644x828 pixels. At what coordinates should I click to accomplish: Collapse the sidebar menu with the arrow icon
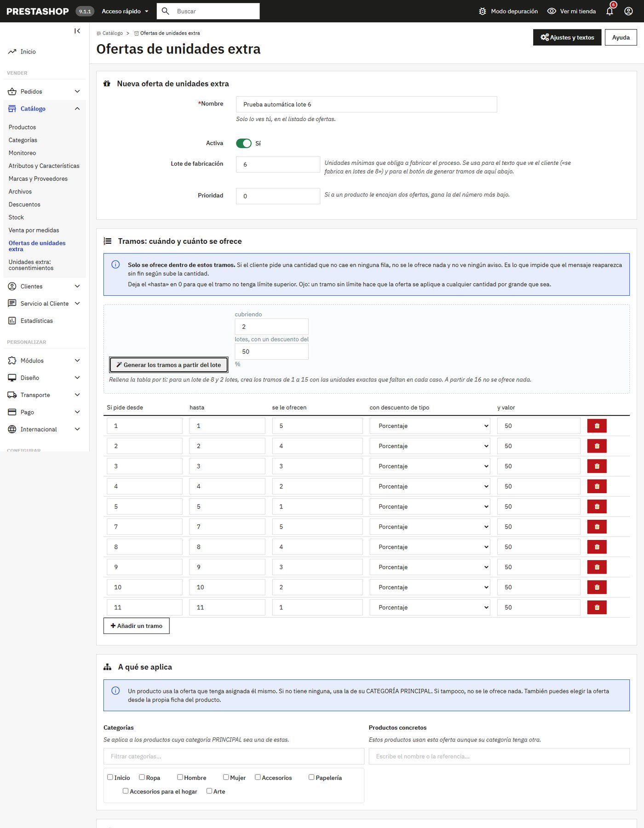click(77, 31)
